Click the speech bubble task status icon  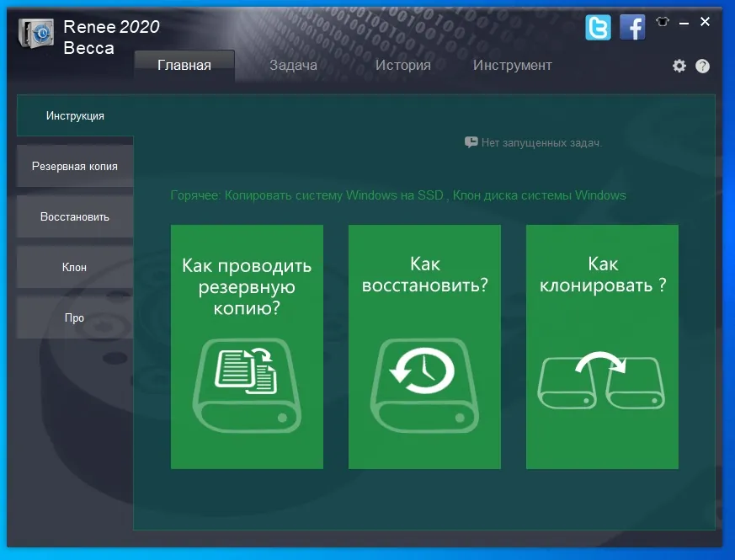471,142
